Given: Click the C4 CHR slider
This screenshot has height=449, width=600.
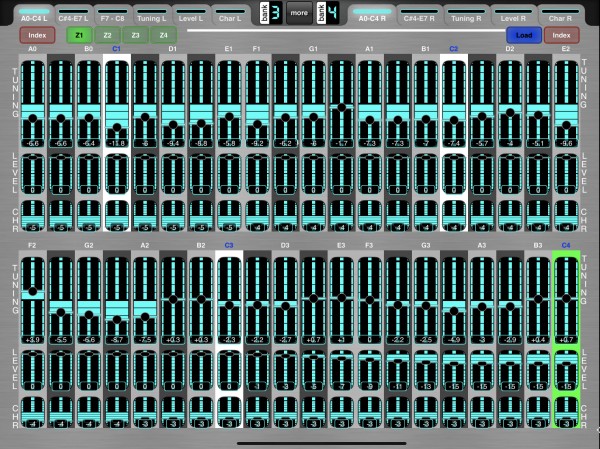Looking at the screenshot, I should point(566,412).
